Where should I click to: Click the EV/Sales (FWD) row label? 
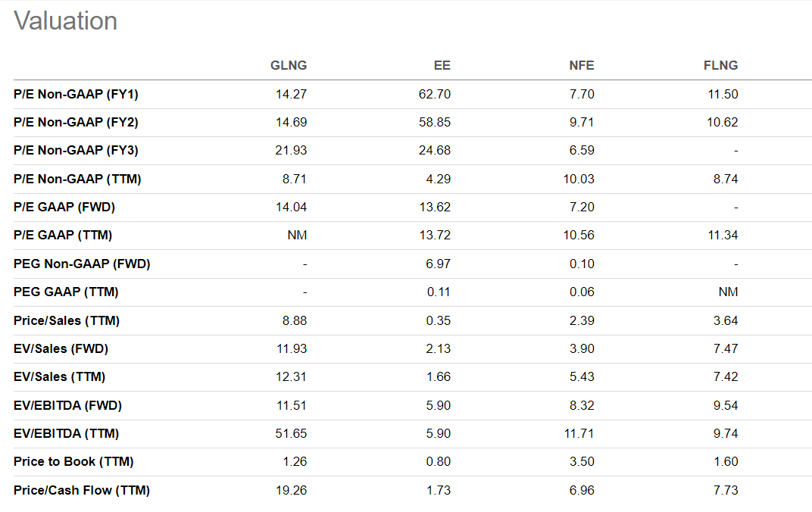[x=61, y=348]
